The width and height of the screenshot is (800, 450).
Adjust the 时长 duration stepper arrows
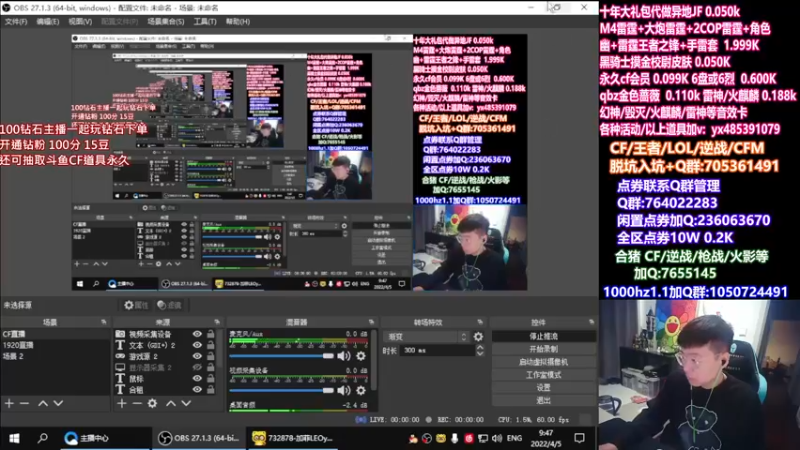click(480, 351)
